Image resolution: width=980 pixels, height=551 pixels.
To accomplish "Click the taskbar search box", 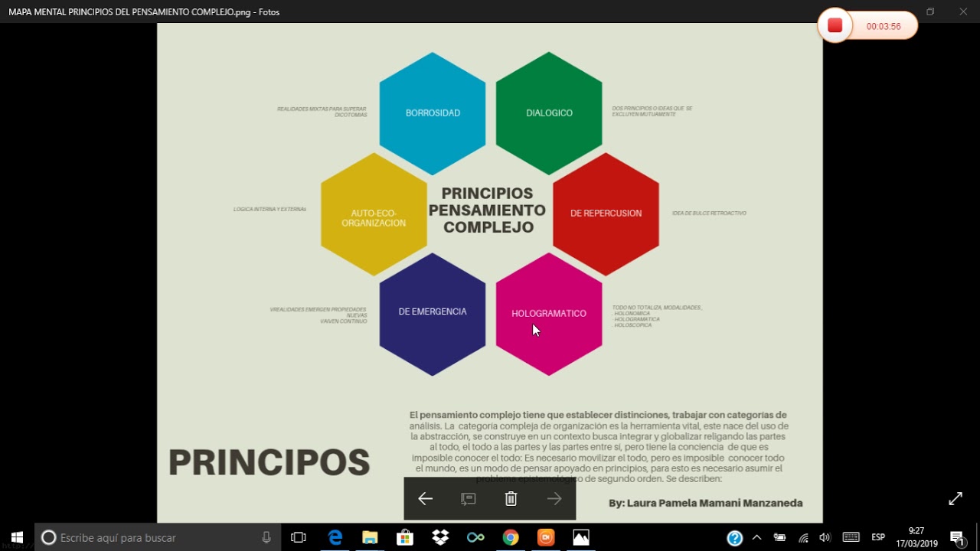I will (157, 537).
